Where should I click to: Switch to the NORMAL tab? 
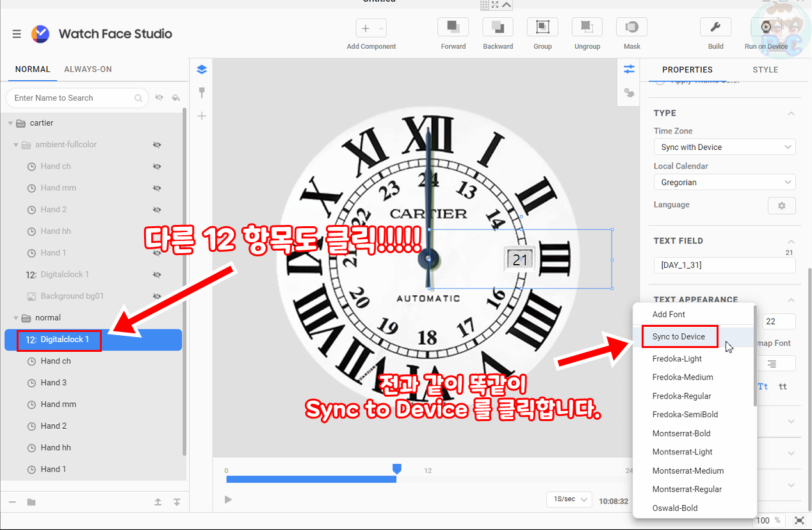(x=33, y=69)
